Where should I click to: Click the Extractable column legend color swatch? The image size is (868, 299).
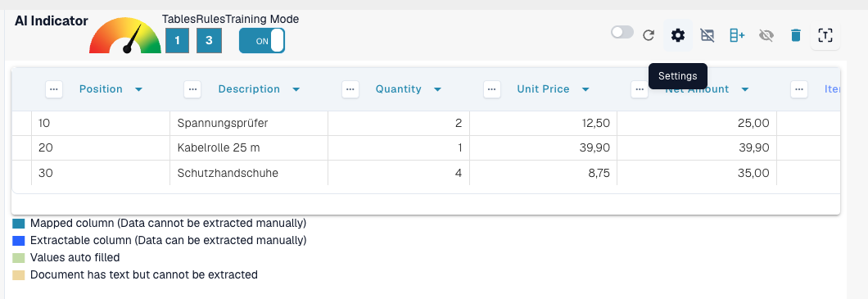[19, 241]
